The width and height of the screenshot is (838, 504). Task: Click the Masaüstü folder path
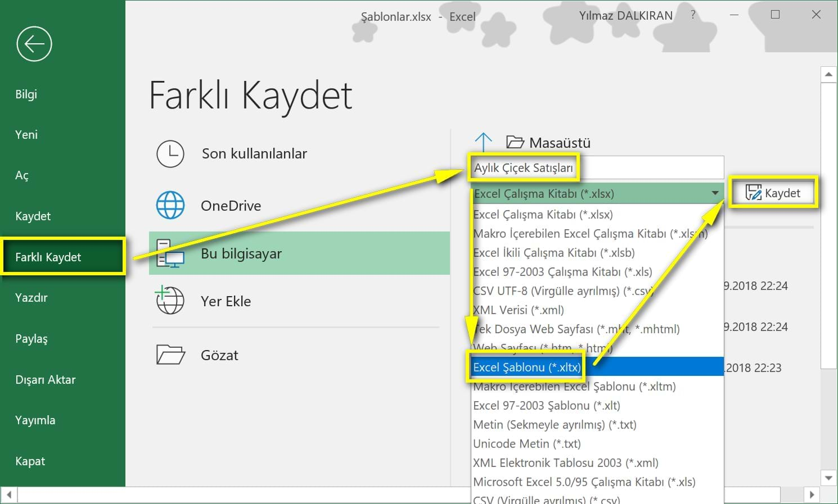click(x=560, y=143)
